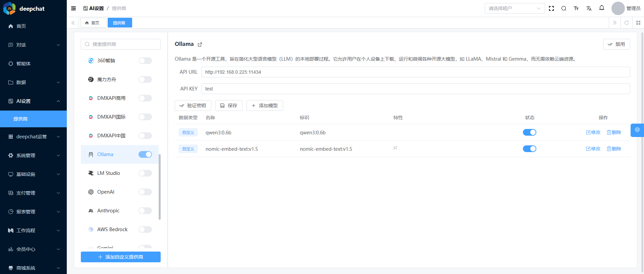The image size is (644, 274).
Task: Click the deepchat logo icon
Action: 9,8
